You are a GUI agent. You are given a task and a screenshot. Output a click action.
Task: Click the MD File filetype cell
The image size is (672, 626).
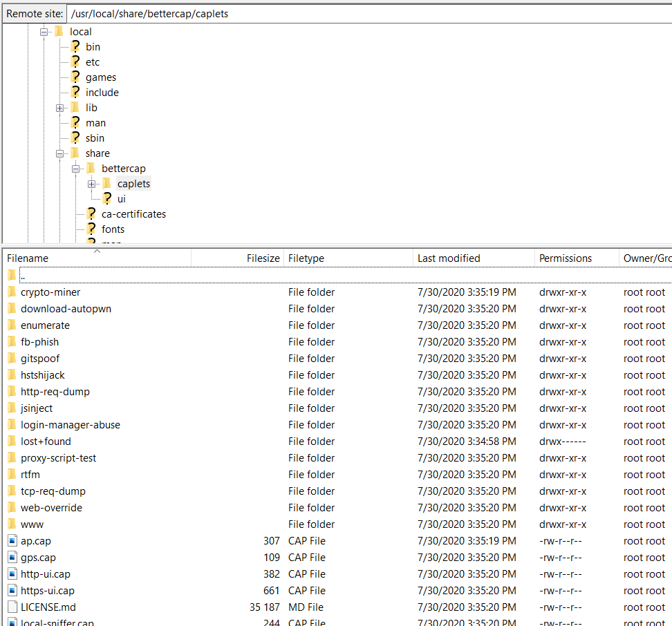[x=306, y=607]
